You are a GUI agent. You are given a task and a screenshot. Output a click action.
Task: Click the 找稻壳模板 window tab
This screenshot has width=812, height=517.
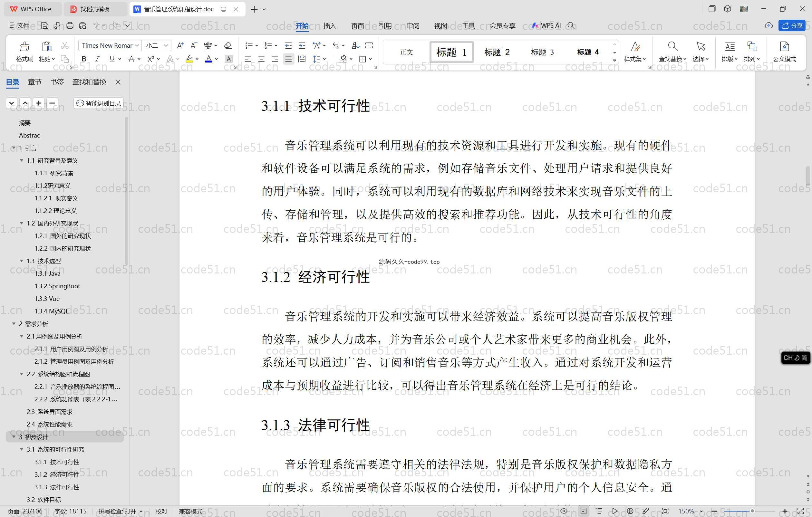pyautogui.click(x=96, y=9)
